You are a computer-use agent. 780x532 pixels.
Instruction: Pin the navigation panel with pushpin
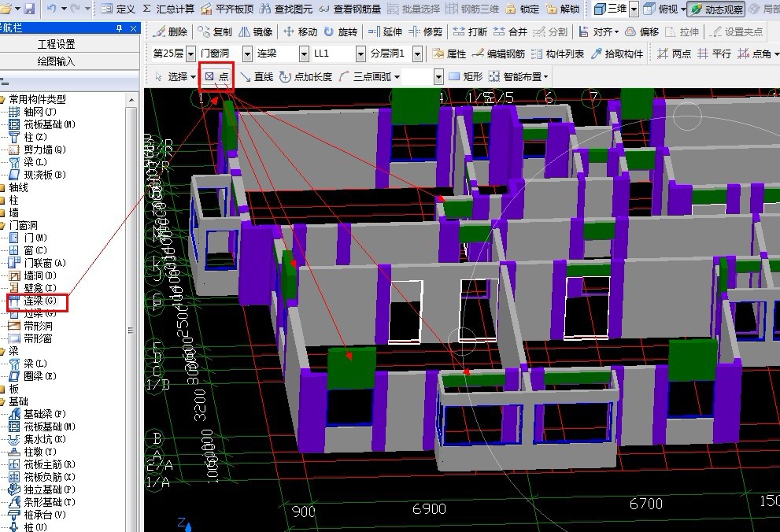[x=119, y=28]
